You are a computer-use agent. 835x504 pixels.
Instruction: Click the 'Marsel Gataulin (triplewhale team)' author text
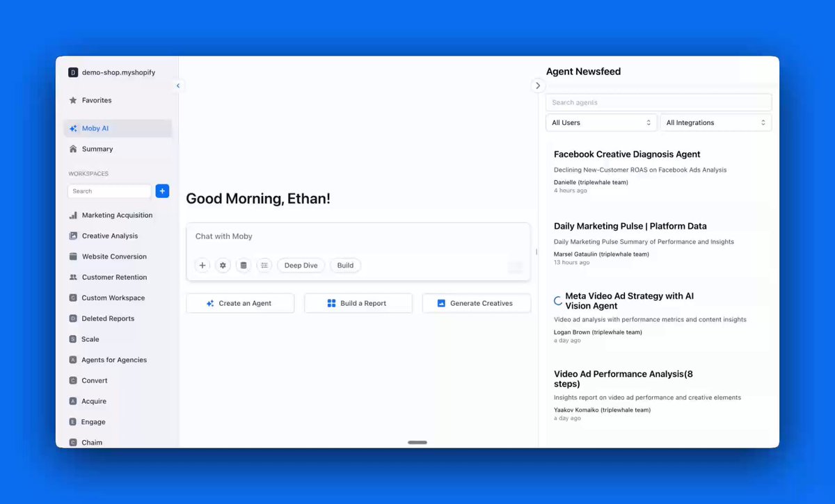(601, 254)
